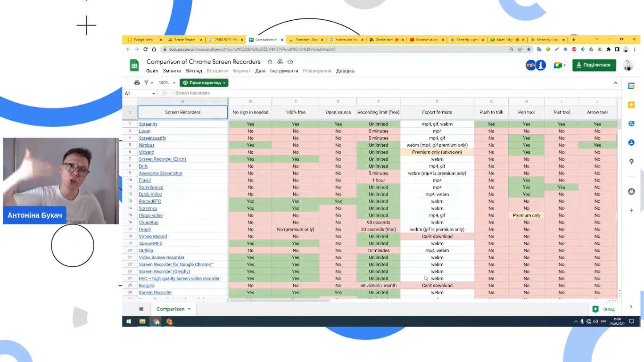
Task: Show hidden system tray icons
Action: pos(576,321)
